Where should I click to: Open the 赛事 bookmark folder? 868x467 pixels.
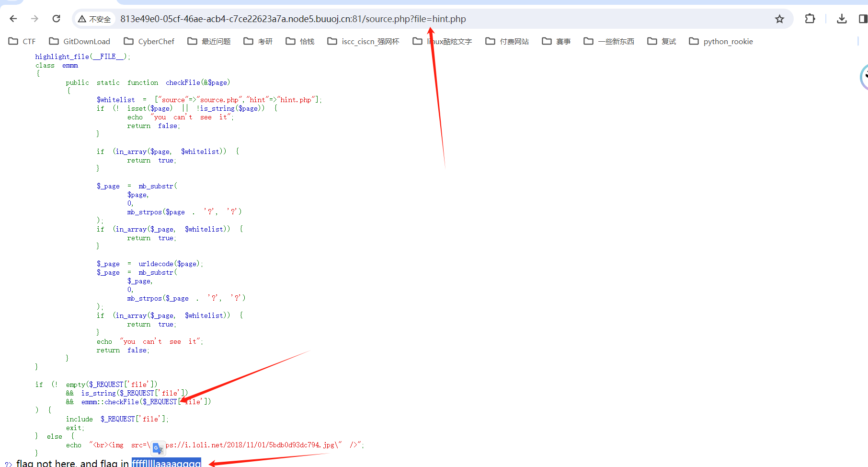click(x=556, y=41)
